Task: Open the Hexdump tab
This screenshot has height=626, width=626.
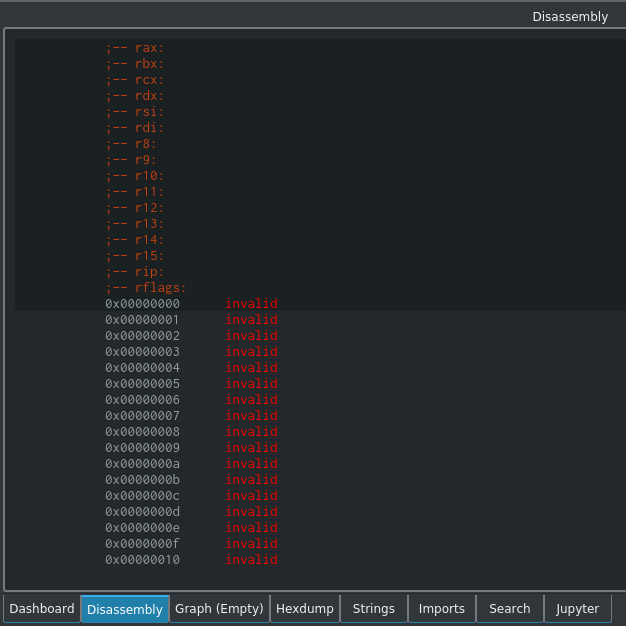Action: click(305, 608)
